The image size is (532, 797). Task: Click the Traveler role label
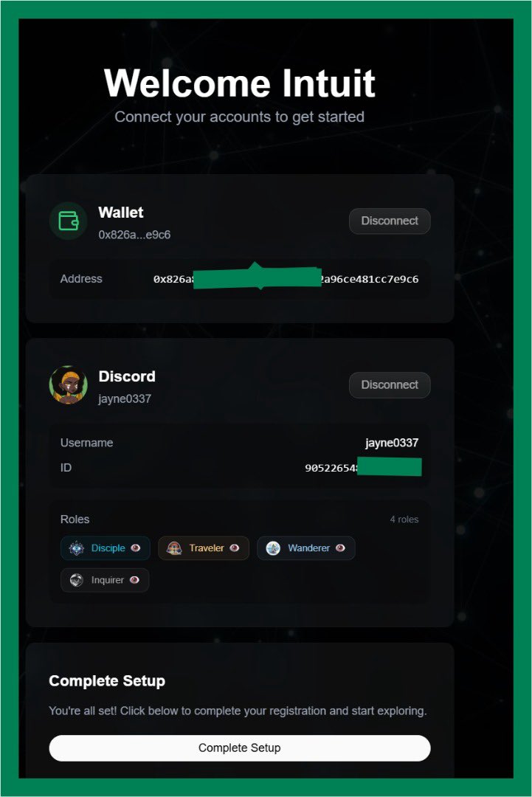(x=207, y=548)
